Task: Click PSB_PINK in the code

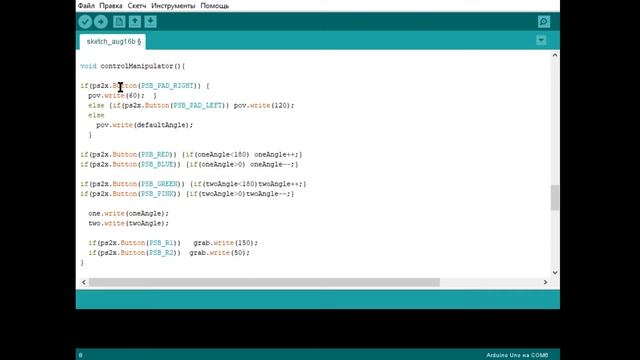Action: (x=157, y=194)
